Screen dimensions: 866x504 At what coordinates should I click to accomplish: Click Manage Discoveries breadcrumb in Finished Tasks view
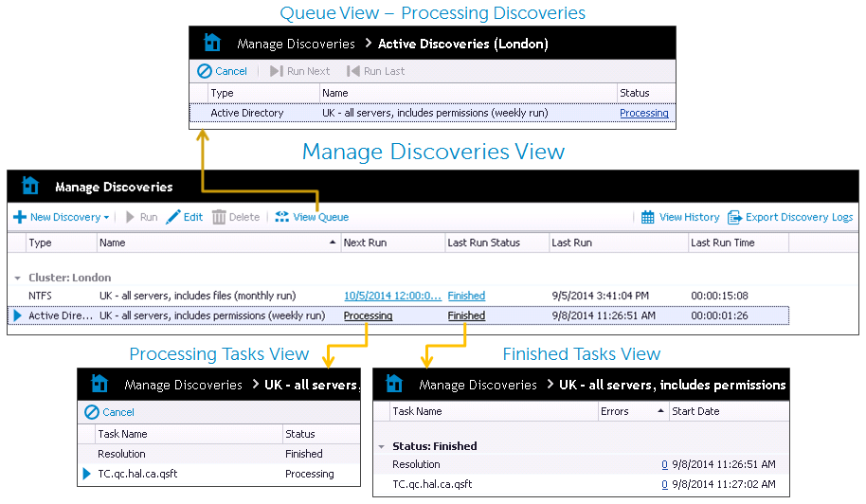click(478, 385)
